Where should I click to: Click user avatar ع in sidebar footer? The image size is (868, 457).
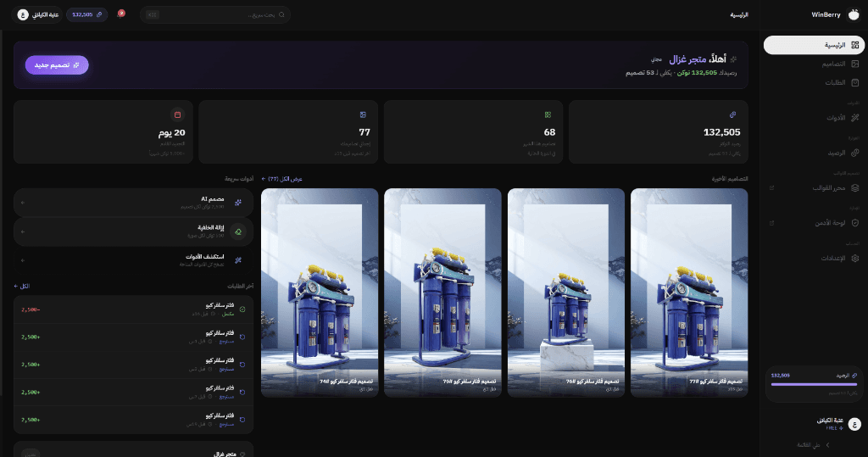pos(854,424)
